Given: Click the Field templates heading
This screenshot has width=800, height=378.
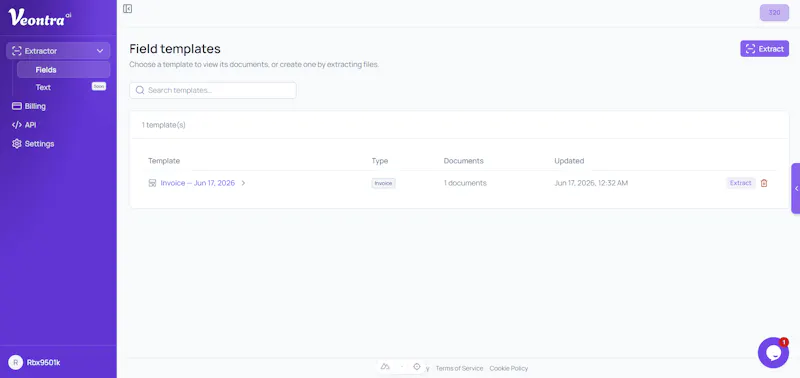Looking at the screenshot, I should click(175, 49).
